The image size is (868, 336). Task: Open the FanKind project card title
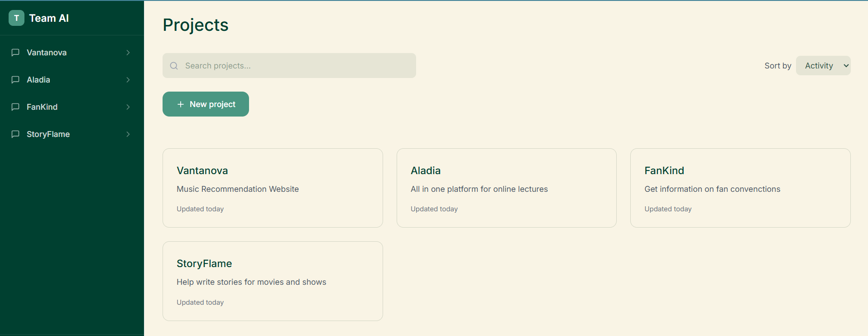point(664,170)
